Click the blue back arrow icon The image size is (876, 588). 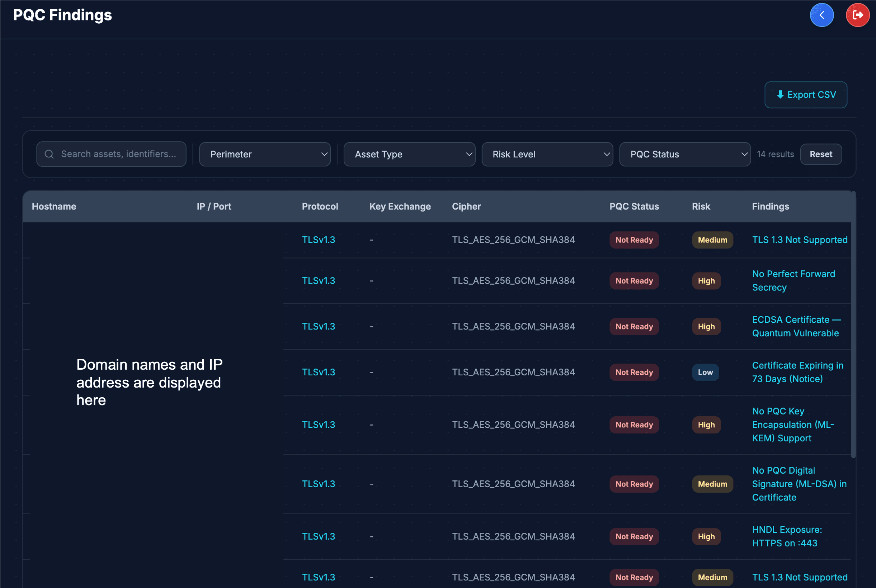pyautogui.click(x=821, y=15)
